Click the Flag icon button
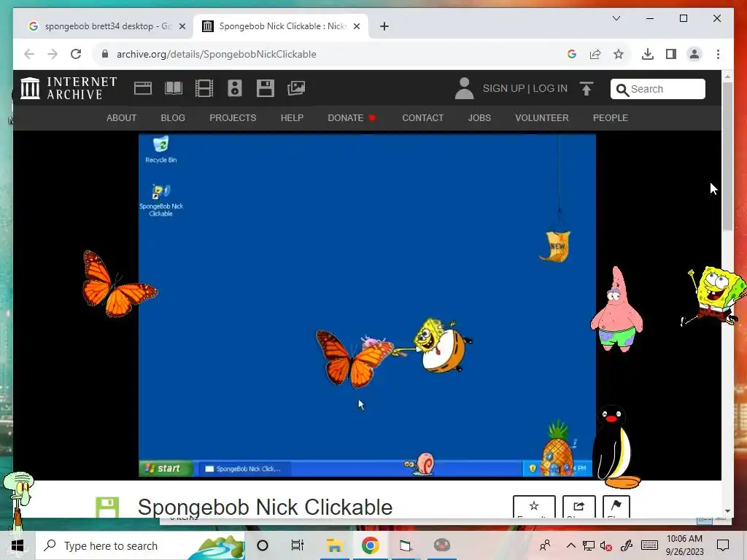The height and width of the screenshot is (560, 747). 616,506
